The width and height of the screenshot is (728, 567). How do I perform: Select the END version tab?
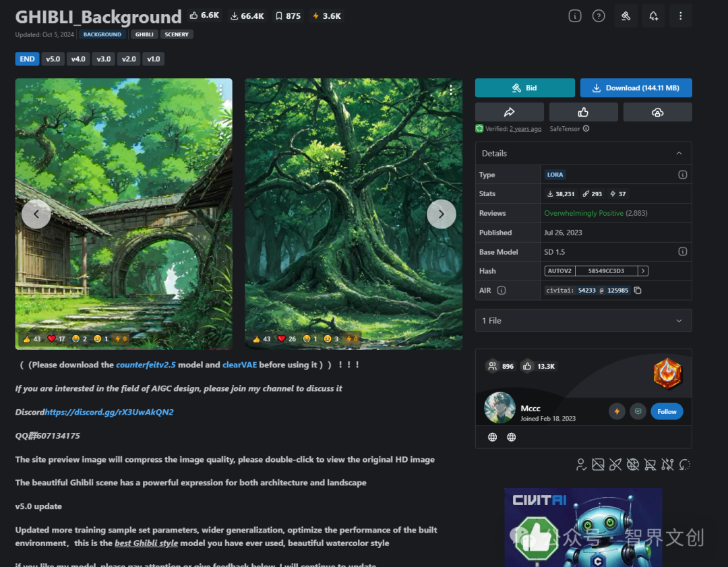(x=27, y=59)
